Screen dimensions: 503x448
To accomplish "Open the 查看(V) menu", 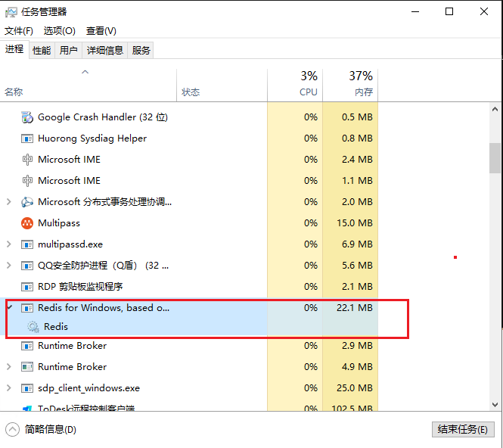I will click(101, 31).
